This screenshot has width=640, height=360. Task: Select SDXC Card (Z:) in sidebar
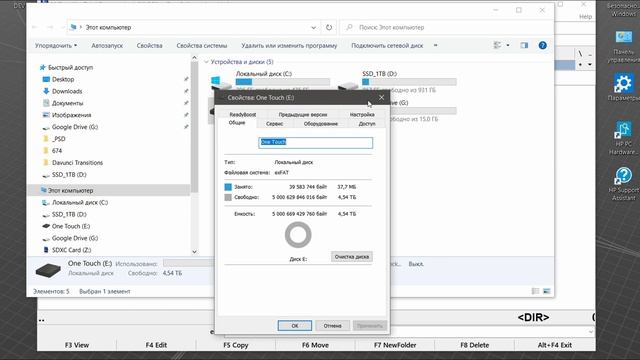pyautogui.click(x=71, y=250)
